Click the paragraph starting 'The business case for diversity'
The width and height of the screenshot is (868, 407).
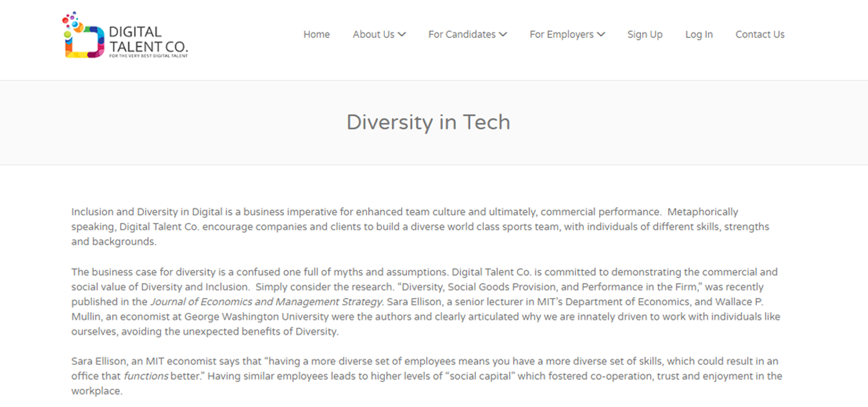(x=424, y=302)
